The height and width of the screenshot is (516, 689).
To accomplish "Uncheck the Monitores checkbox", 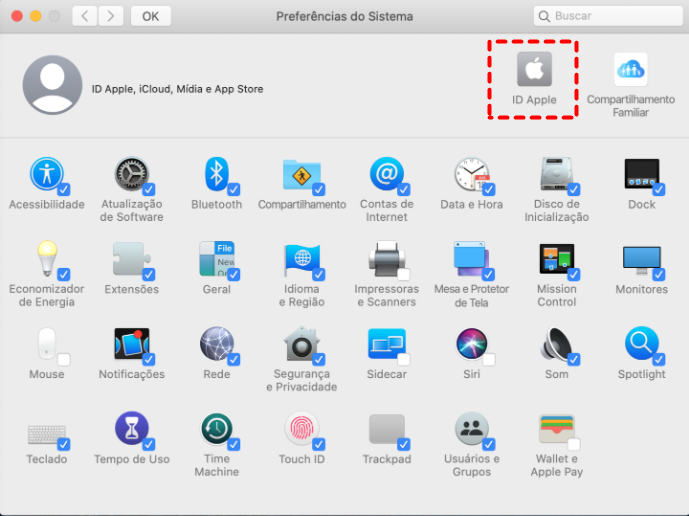I will point(659,274).
